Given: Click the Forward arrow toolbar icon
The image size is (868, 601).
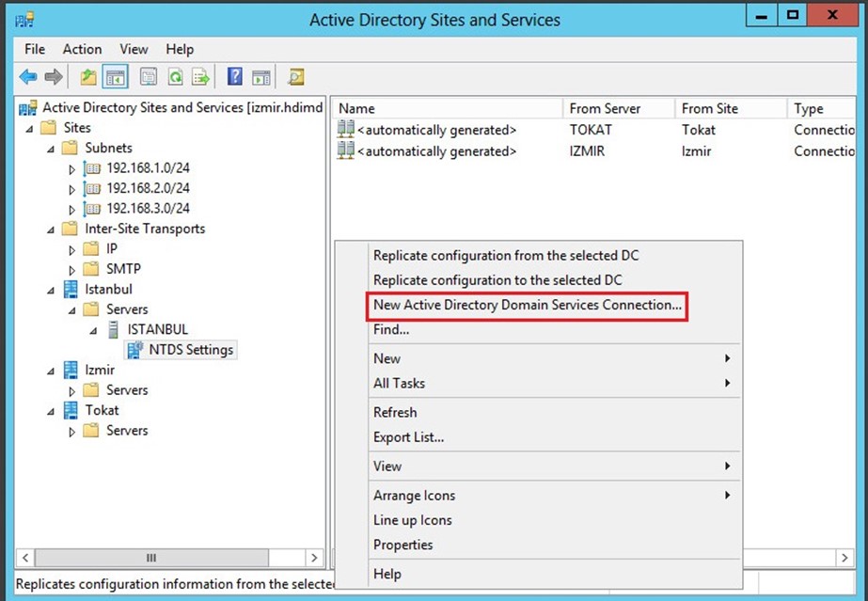Looking at the screenshot, I should coord(54,77).
